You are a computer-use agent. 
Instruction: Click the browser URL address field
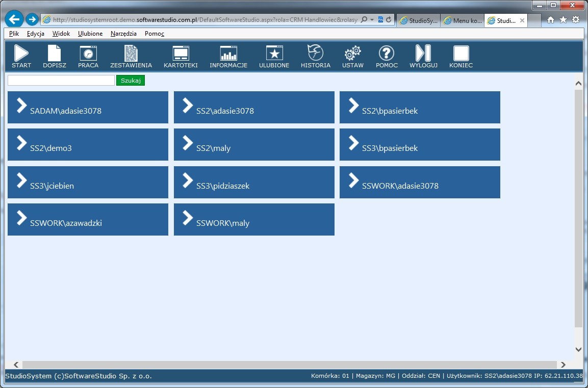click(204, 19)
